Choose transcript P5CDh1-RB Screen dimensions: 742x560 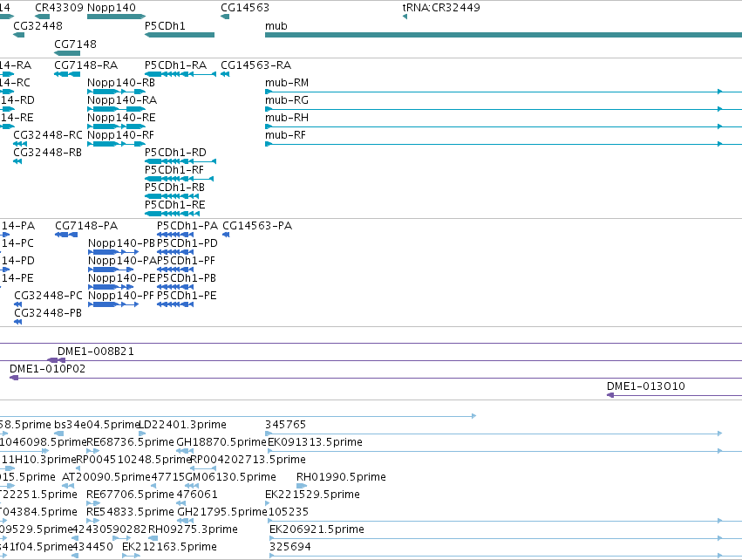click(x=174, y=188)
